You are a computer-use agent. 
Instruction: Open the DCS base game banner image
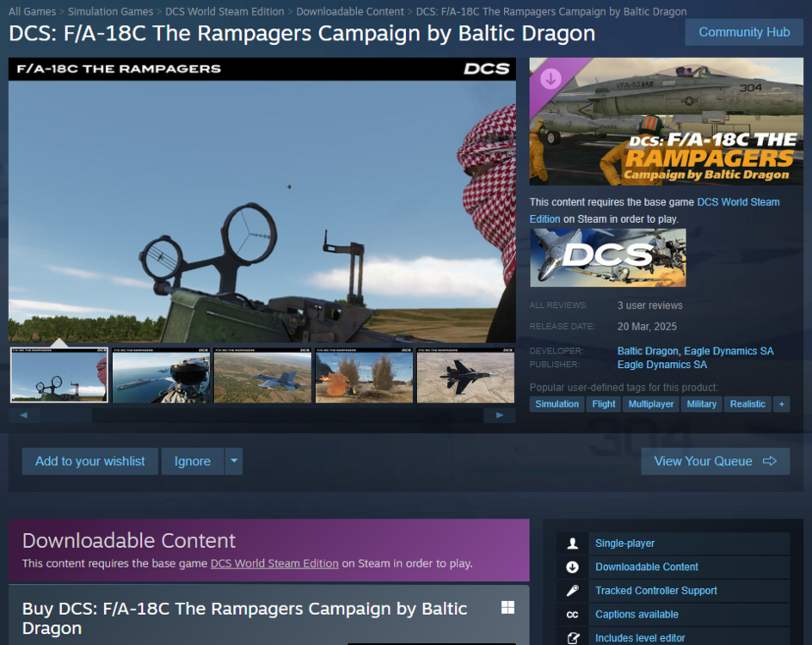tap(607, 258)
